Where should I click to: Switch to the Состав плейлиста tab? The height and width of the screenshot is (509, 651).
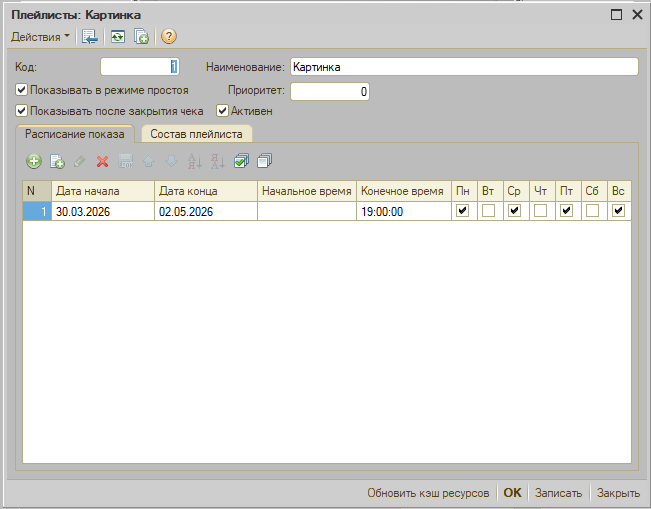tap(196, 133)
